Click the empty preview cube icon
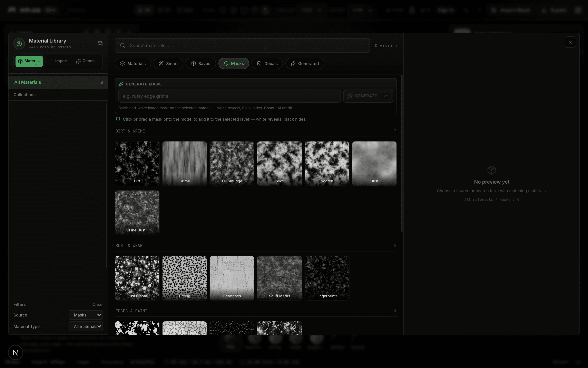 pos(492,170)
